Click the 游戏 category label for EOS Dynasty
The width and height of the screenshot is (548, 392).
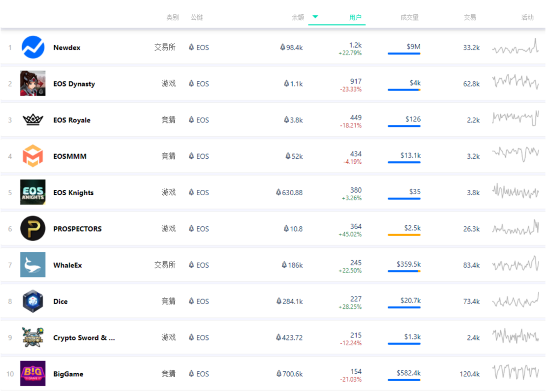click(168, 84)
